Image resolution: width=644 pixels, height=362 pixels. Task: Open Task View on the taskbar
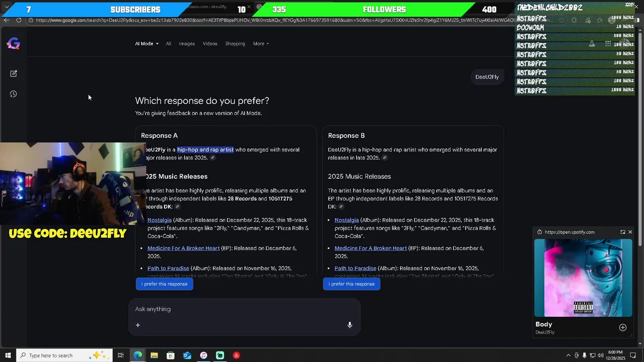(121, 355)
